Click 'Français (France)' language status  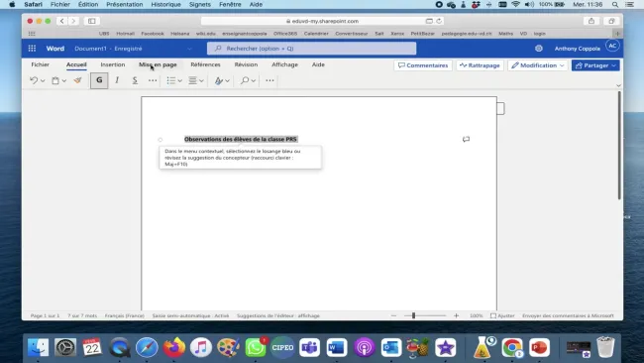point(125,315)
